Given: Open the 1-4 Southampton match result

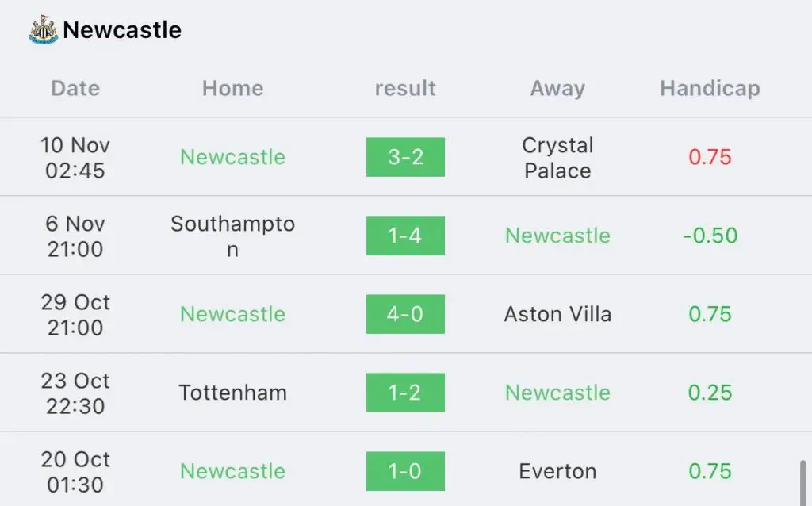Looking at the screenshot, I should [405, 236].
